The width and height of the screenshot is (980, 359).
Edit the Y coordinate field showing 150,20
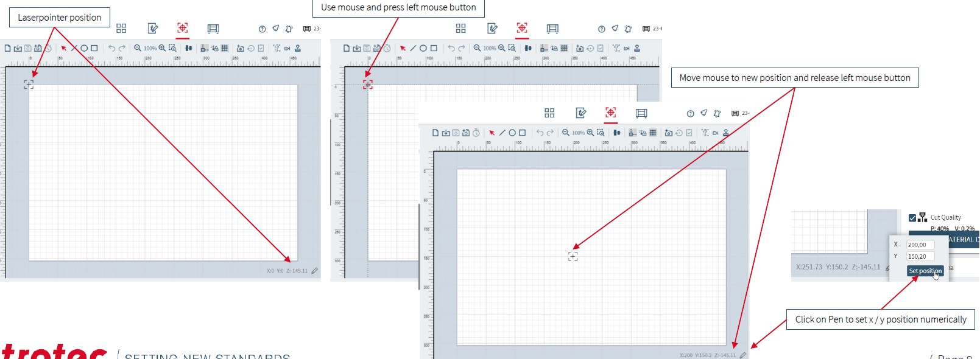click(x=920, y=257)
